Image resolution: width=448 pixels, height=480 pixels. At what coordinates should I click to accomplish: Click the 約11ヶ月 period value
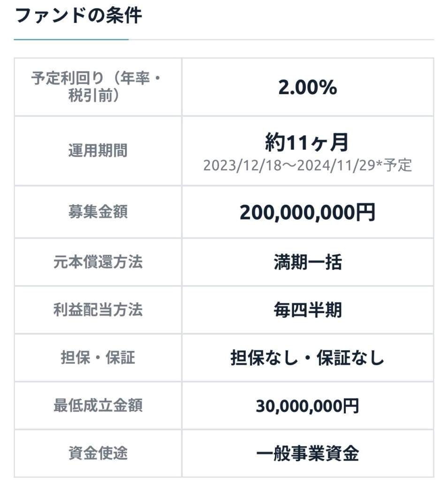pos(307,142)
